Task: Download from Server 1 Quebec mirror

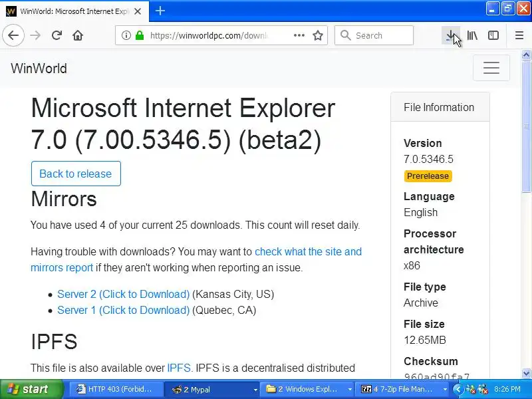Action: [x=123, y=310]
